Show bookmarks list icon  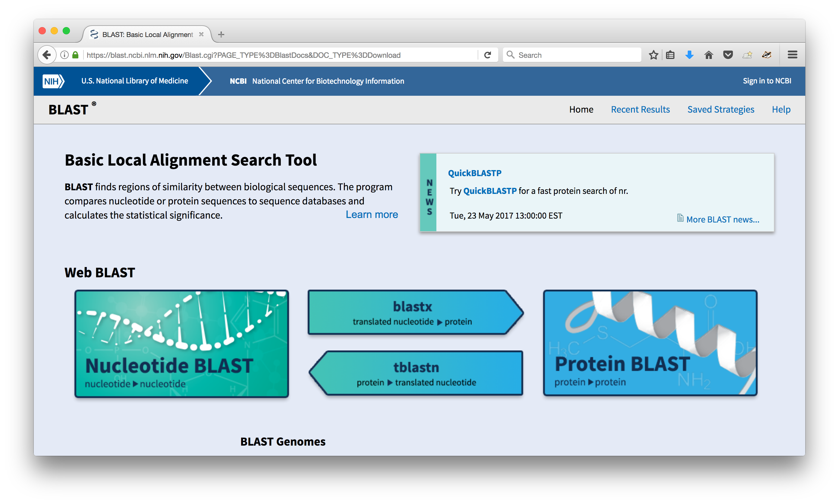670,55
